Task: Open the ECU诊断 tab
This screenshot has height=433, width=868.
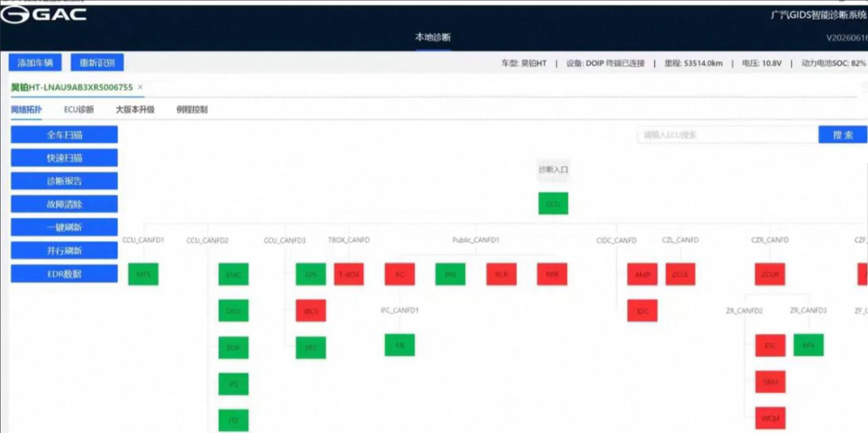Action: (x=79, y=109)
